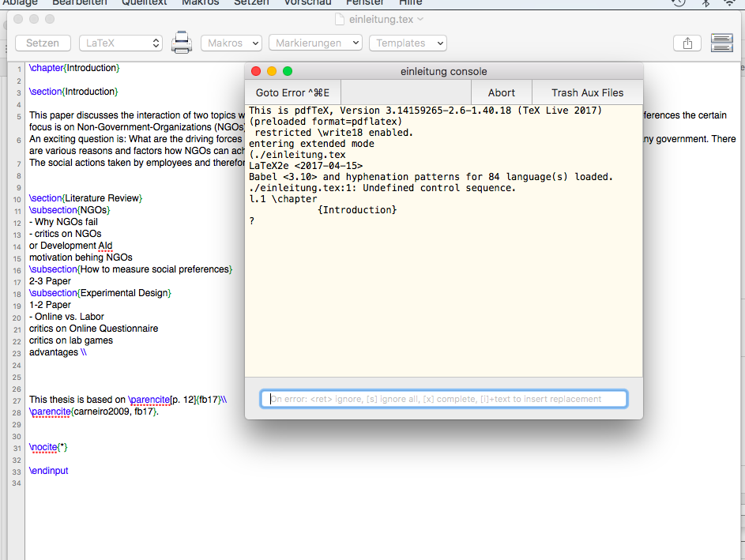
Task: Click \parencite{carneiro2009, fb17} on line 28
Action: coord(93,412)
